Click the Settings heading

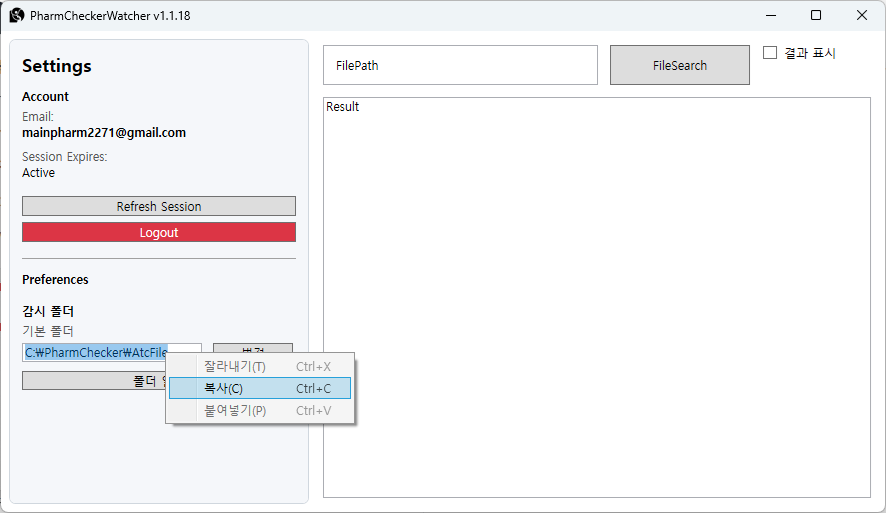pos(57,66)
